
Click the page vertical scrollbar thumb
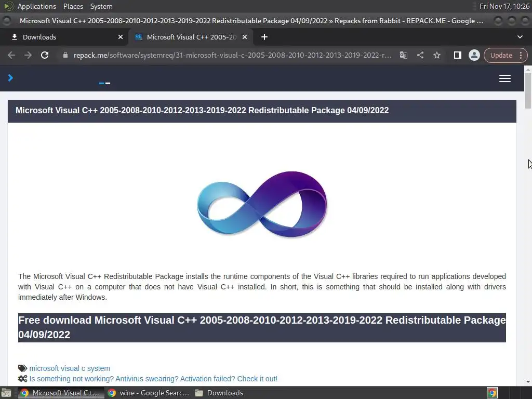528,90
